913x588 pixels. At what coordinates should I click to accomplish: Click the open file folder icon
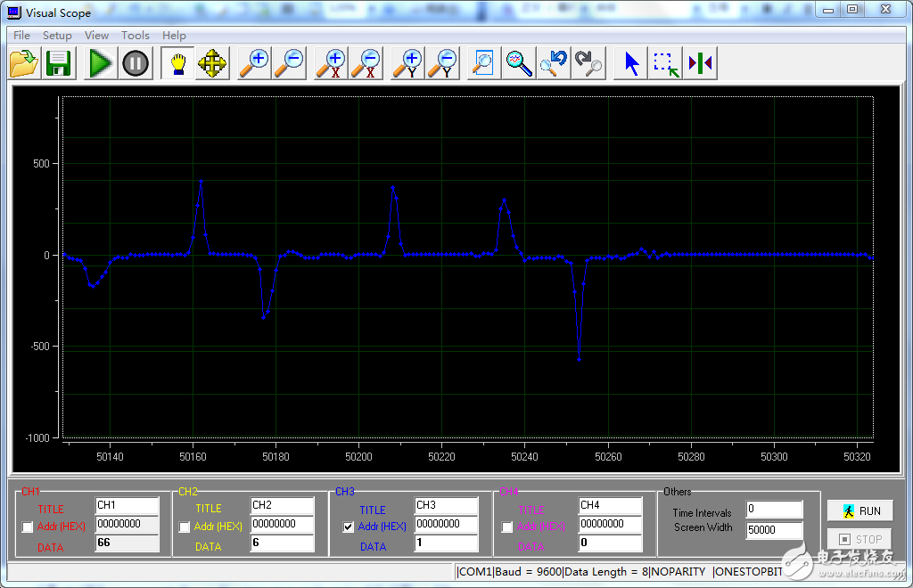[x=24, y=63]
